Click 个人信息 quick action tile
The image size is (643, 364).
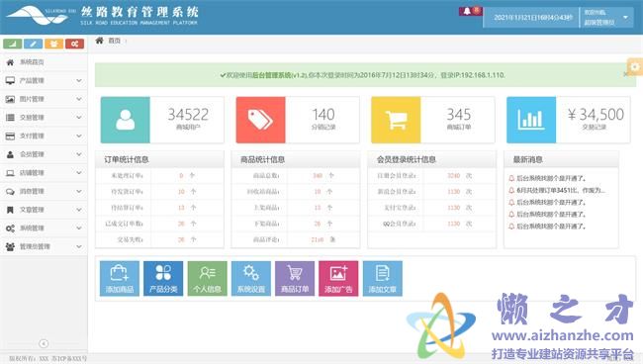click(207, 278)
